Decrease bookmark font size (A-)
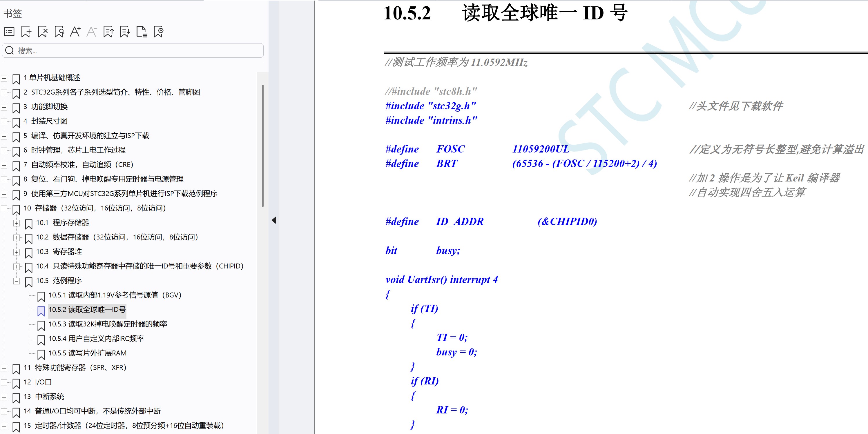 tap(92, 32)
